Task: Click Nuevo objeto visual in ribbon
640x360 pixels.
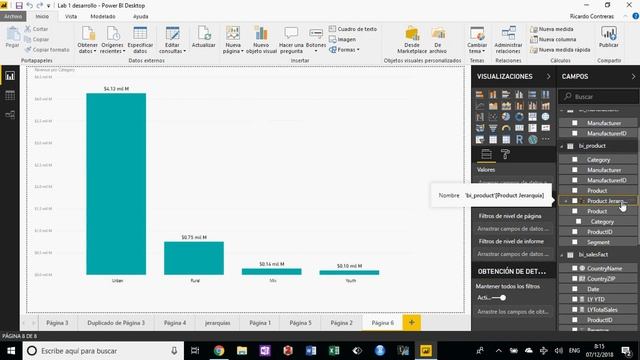Action: click(261, 40)
